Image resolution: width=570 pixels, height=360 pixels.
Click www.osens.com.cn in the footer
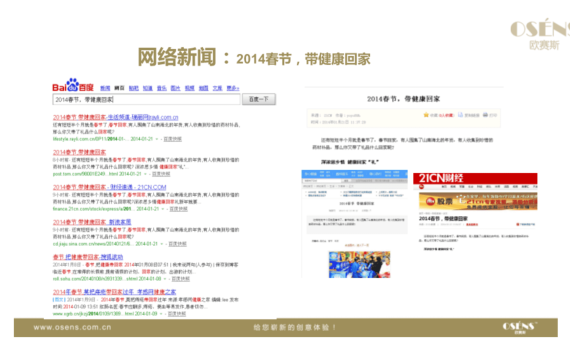(73, 327)
